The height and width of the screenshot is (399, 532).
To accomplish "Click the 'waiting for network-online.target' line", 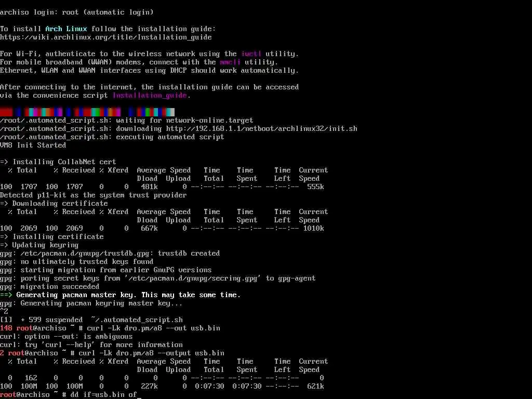I will (127, 121).
